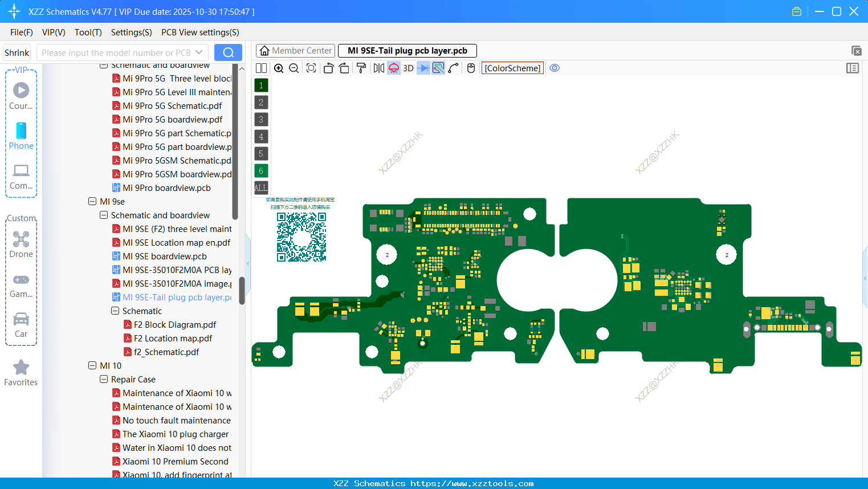Screen dimensions: 868x489
Task: Click the mouse settings icon in the toolbar
Action: [471, 68]
